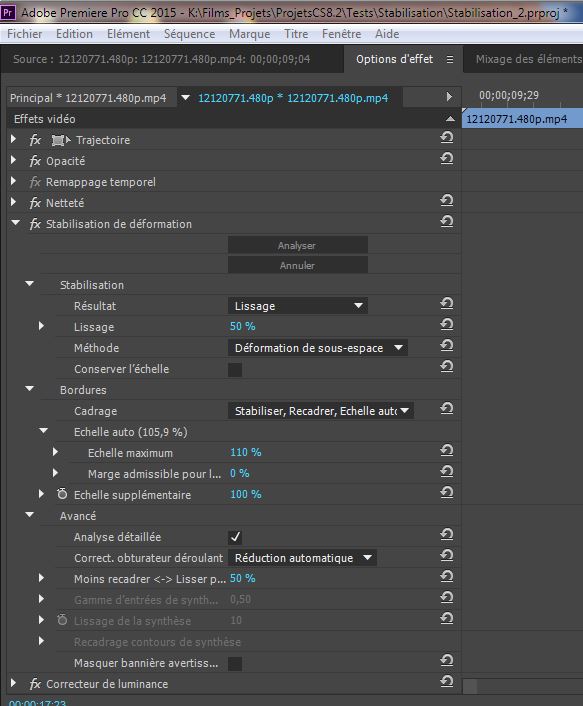Enable Masquer bannière avertissement checkbox
Viewport: 583px width, 706px height.
[235, 664]
